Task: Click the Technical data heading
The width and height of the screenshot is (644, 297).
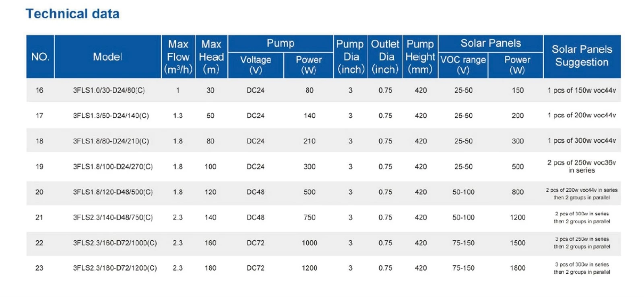Action: pos(72,14)
